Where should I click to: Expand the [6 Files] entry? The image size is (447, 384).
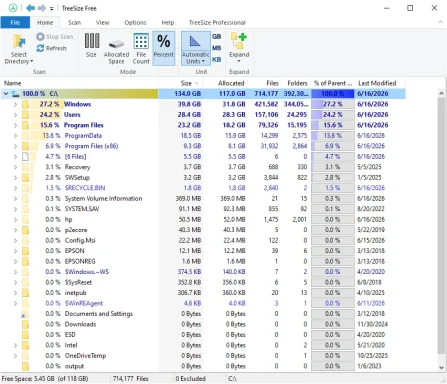15,157
